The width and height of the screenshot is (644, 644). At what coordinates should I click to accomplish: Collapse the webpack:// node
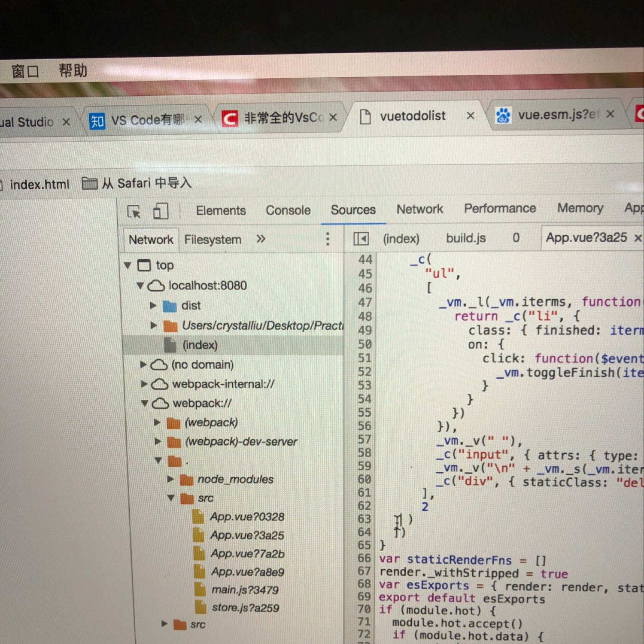[145, 403]
